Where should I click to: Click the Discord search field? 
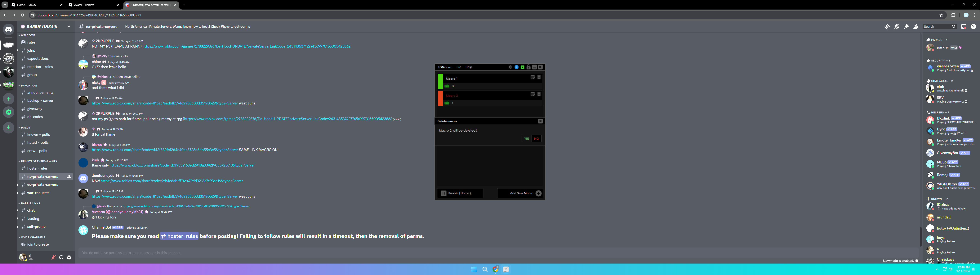937,27
